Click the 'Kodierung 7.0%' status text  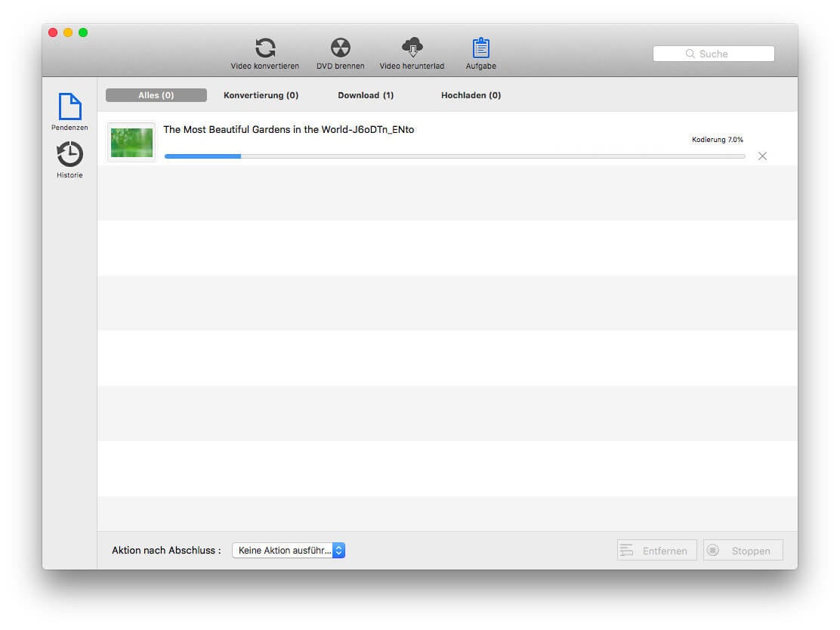718,139
